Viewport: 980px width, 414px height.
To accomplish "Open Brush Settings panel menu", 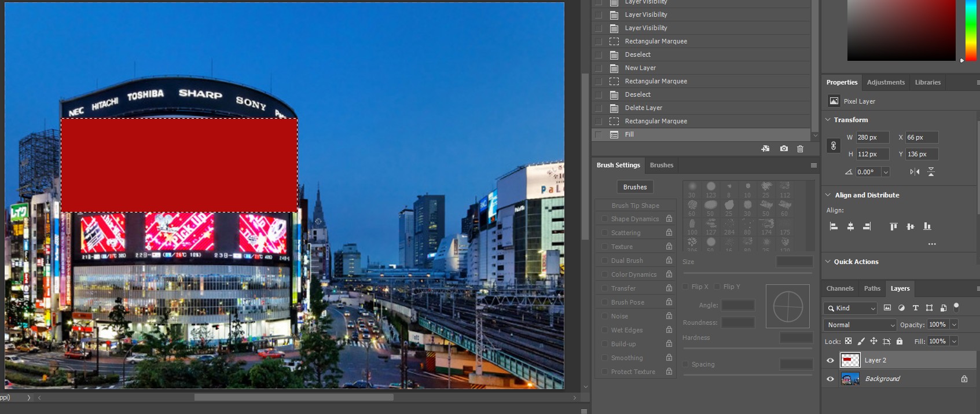I will [813, 166].
